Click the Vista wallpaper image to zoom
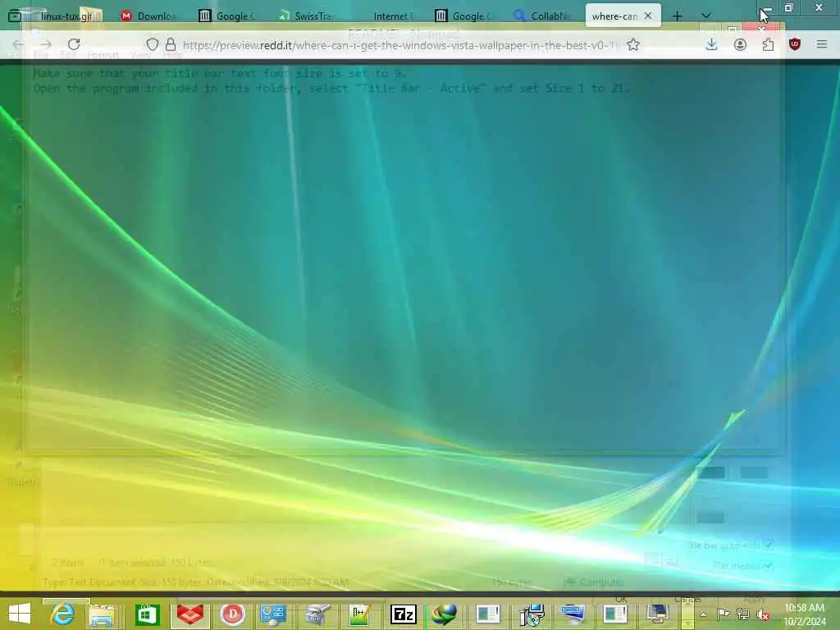Image resolution: width=840 pixels, height=630 pixels. tap(420, 328)
